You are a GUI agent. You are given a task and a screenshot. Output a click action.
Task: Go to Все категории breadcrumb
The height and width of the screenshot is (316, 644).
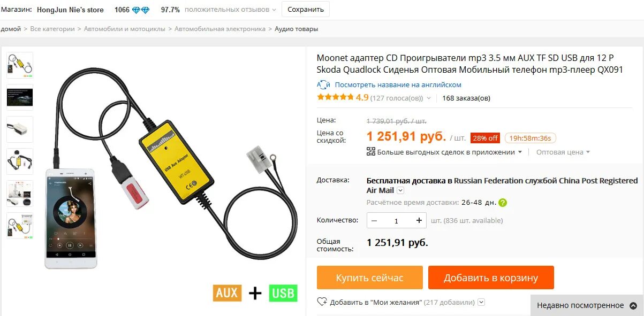pos(52,29)
